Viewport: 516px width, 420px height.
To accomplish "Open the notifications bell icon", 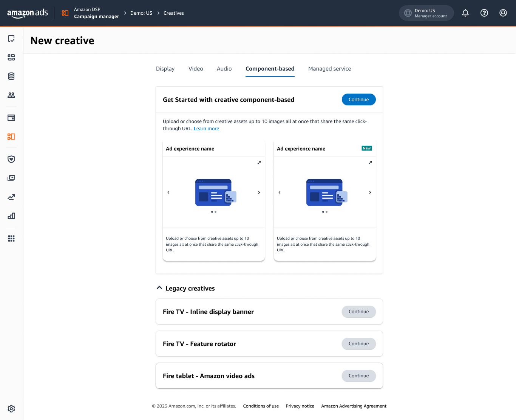I will click(465, 12).
